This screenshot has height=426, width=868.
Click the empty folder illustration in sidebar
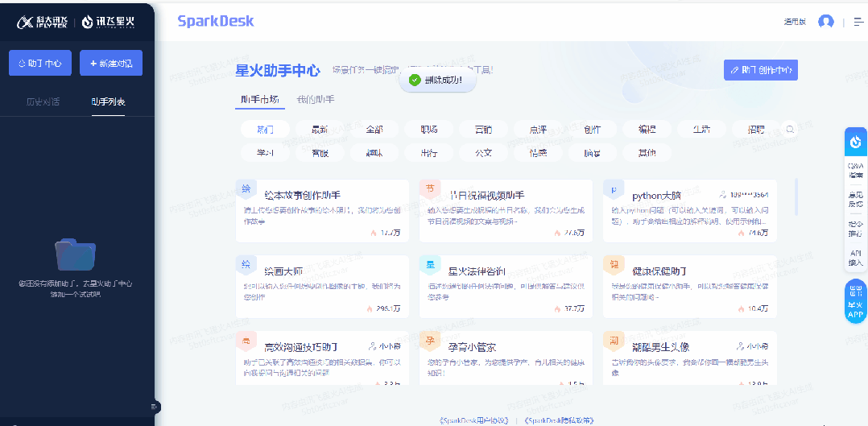[76, 254]
